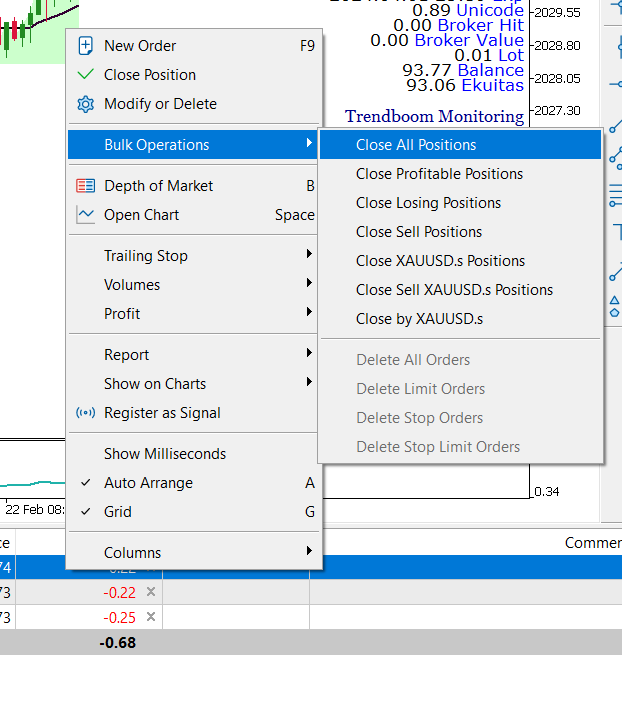Viewport: 622px width, 726px height.
Task: Select Close Losing Positions
Action: (460, 203)
